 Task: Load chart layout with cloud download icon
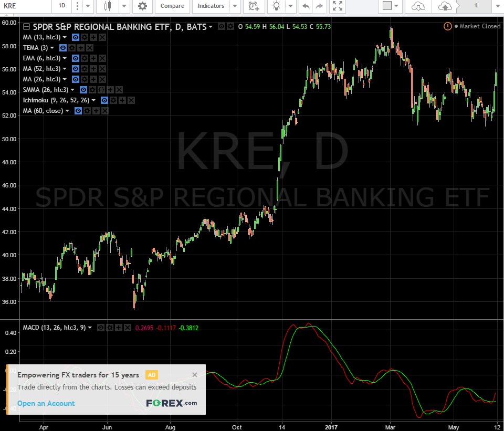[x=418, y=6]
